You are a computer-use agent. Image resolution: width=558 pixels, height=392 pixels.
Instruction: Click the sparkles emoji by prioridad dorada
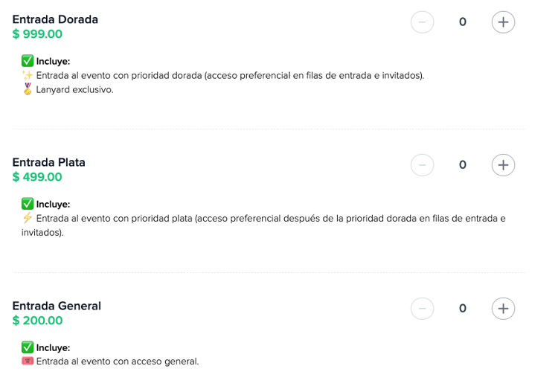click(28, 75)
